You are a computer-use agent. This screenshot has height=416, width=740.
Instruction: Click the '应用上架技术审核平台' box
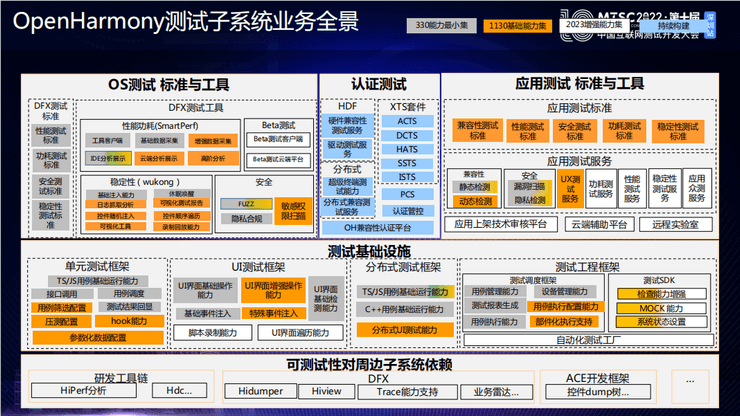(500, 224)
